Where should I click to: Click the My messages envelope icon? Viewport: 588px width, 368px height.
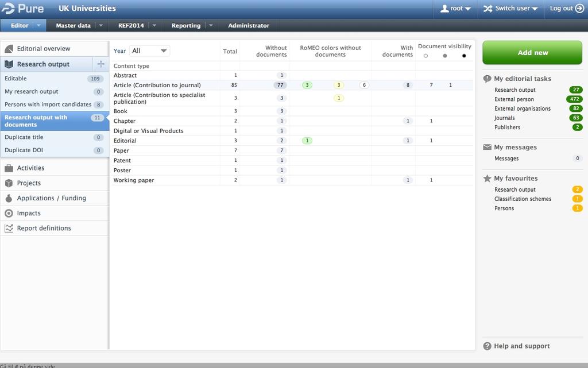tap(487, 147)
